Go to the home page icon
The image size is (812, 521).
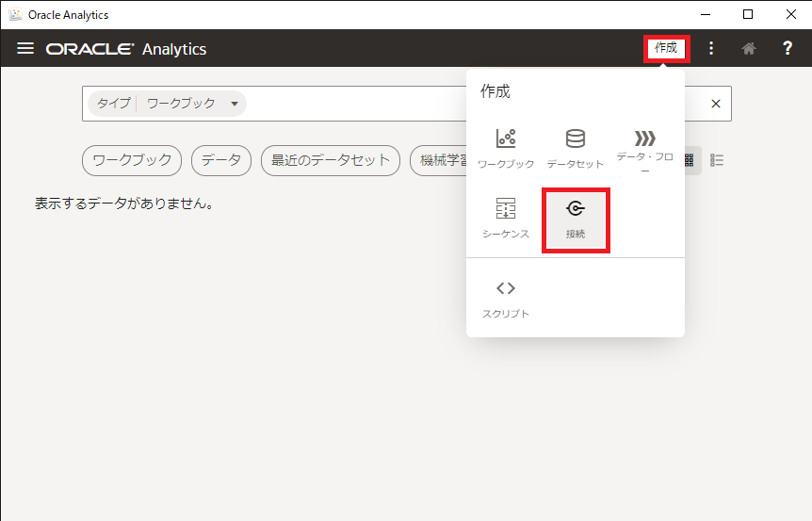(749, 48)
